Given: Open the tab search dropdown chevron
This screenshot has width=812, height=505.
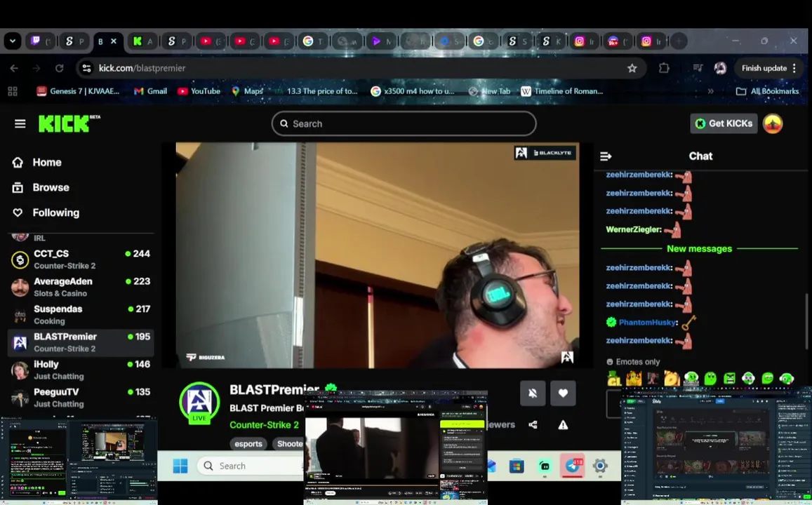Looking at the screenshot, I should [x=13, y=41].
